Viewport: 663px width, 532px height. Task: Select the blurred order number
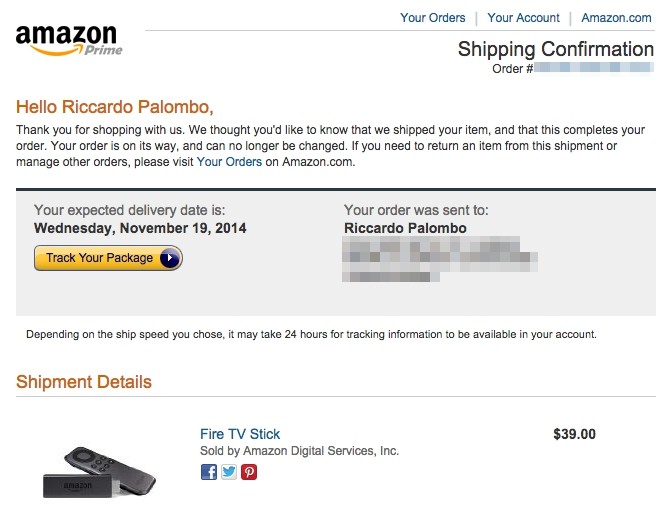point(594,68)
